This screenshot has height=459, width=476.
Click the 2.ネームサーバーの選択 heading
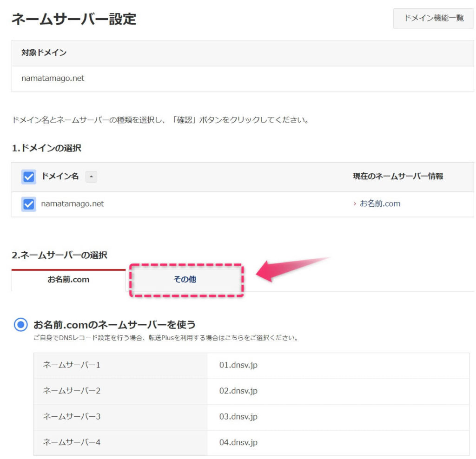pos(59,255)
